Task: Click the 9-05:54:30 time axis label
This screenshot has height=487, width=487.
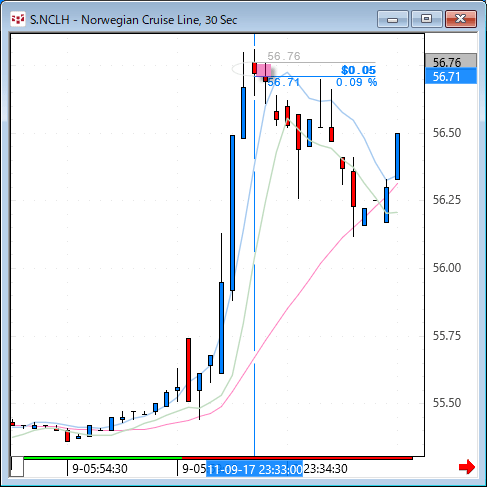Action: point(100,469)
